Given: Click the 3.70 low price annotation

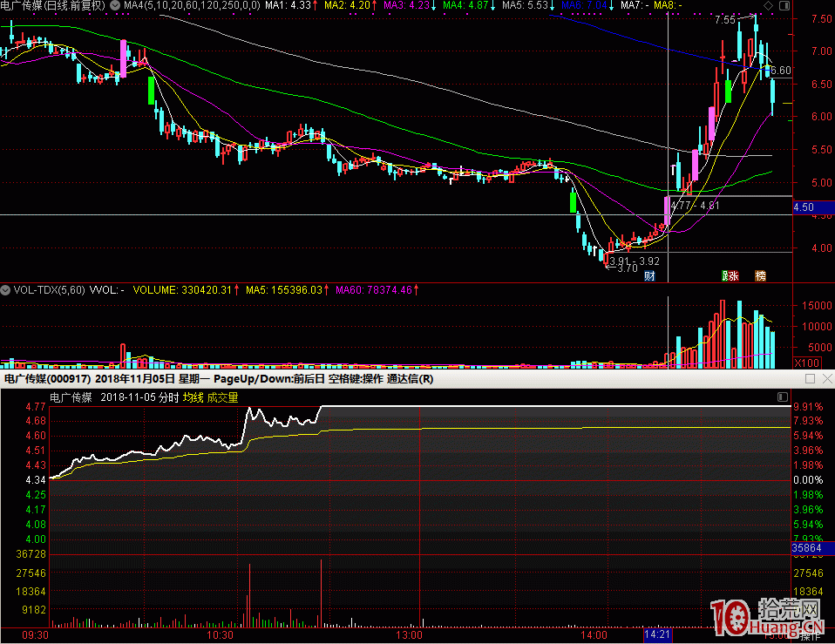Looking at the screenshot, I should click(628, 268).
